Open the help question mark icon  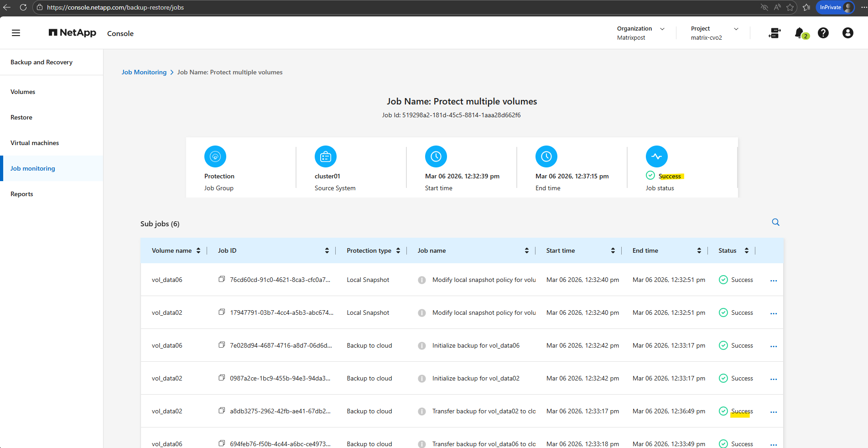823,33
